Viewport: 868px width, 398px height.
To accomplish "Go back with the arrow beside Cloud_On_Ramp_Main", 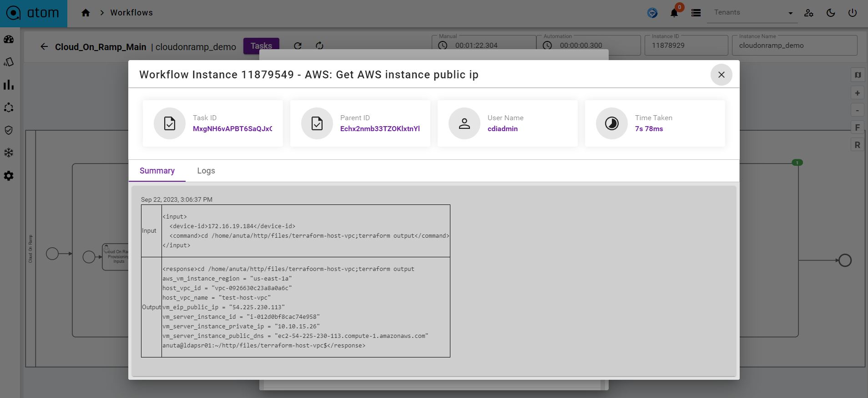I will (44, 46).
